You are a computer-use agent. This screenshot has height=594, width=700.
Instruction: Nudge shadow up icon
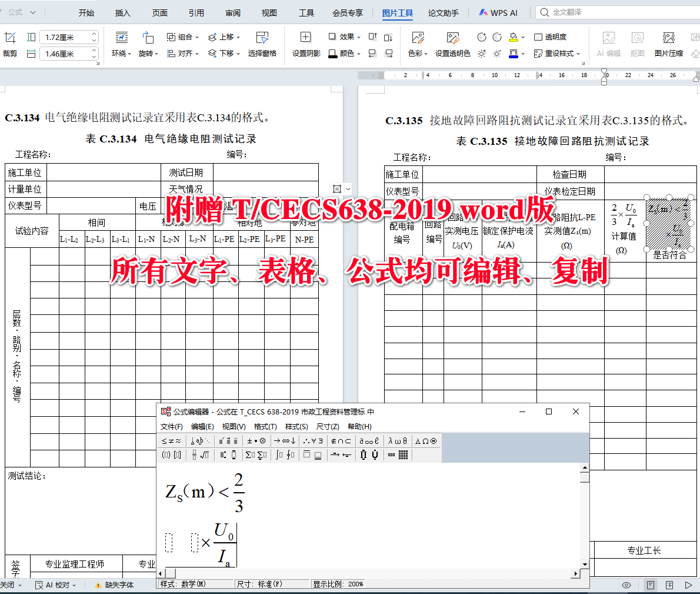[x=373, y=36]
